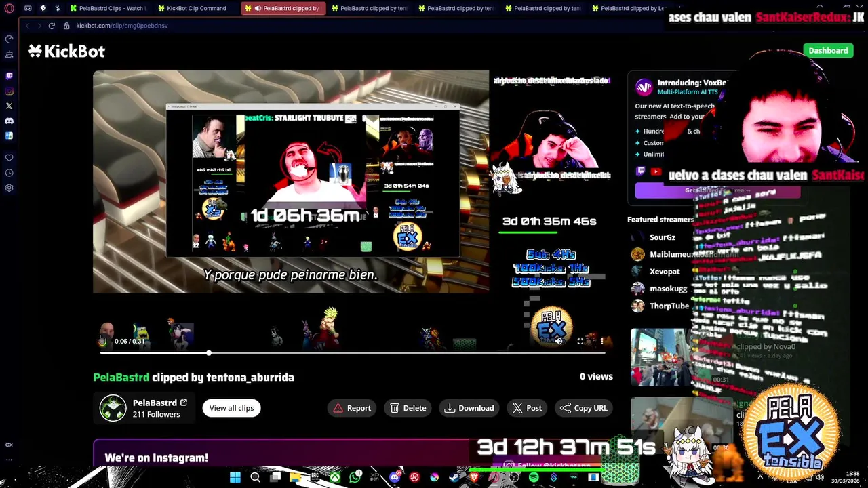868x488 pixels.
Task: Open the speed dial gauge icon in sidebar
Action: [9, 39]
